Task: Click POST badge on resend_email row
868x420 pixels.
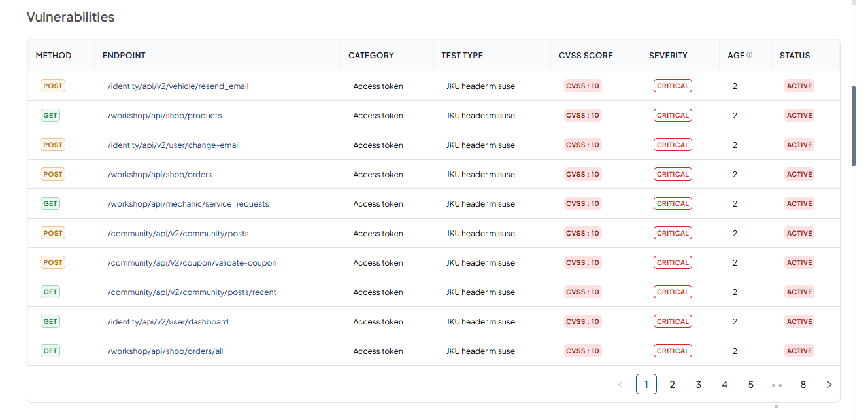Action: 53,86
